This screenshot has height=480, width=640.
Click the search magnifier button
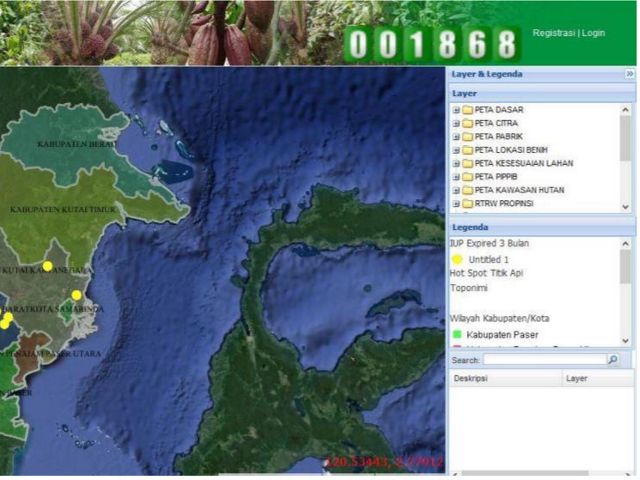613,359
